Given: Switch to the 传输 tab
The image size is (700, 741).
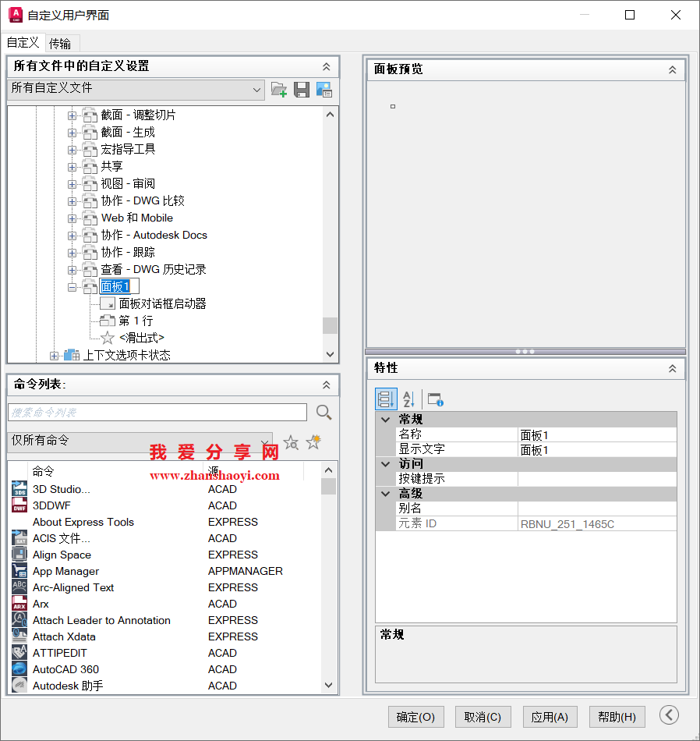Looking at the screenshot, I should [62, 43].
